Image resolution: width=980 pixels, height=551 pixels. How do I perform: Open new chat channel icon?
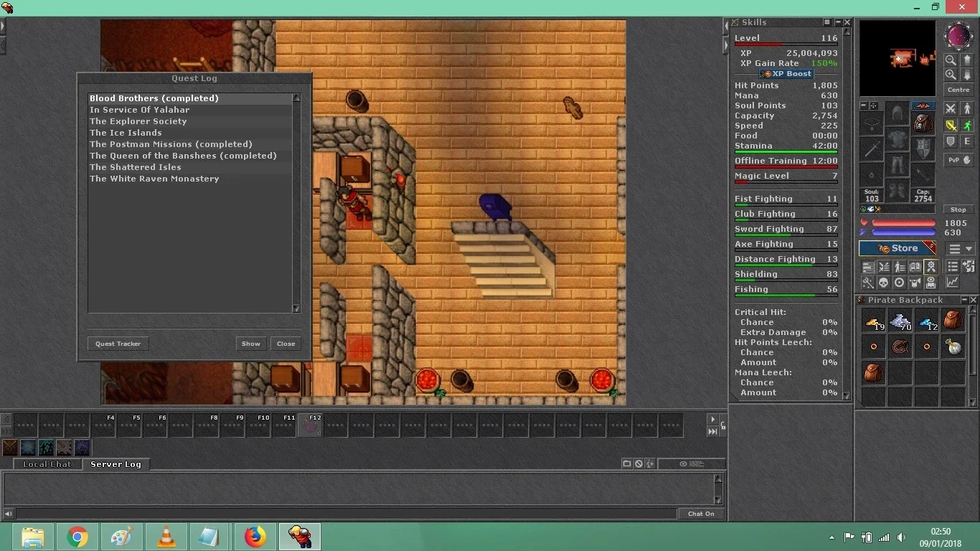point(627,463)
